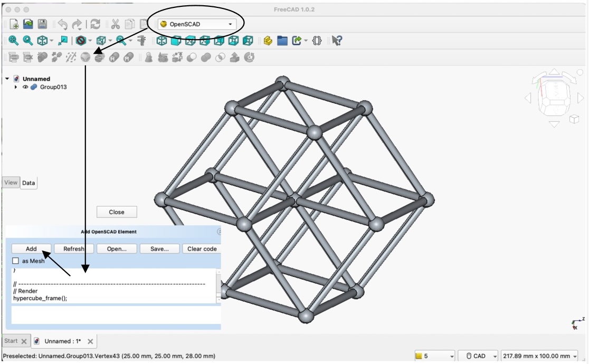The image size is (589, 364).
Task: Click the New document icon
Action: [x=14, y=24]
